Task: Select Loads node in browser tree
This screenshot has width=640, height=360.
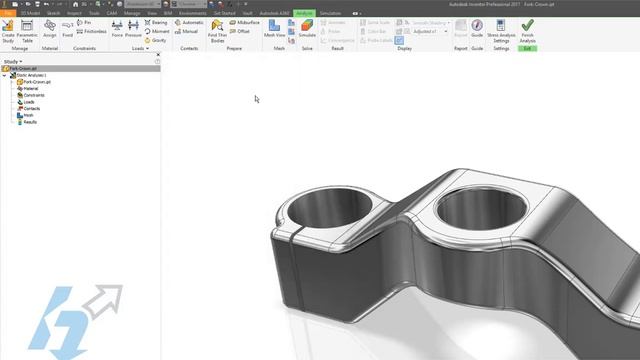Action: (x=26, y=102)
